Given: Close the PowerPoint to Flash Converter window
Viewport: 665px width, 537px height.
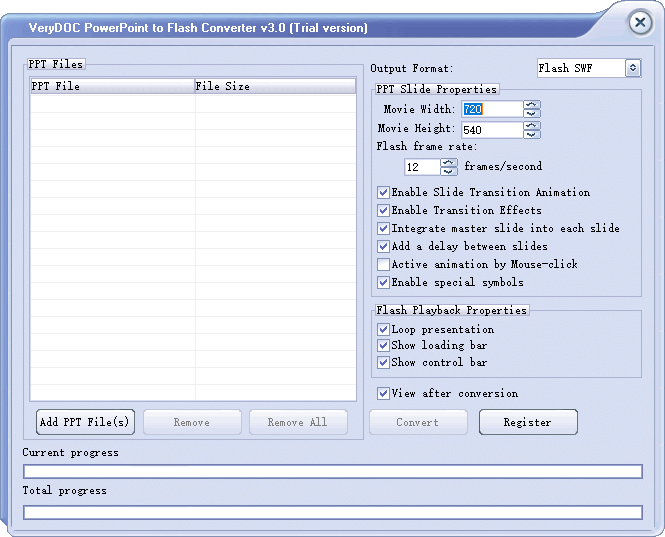Looking at the screenshot, I should coord(640,22).
